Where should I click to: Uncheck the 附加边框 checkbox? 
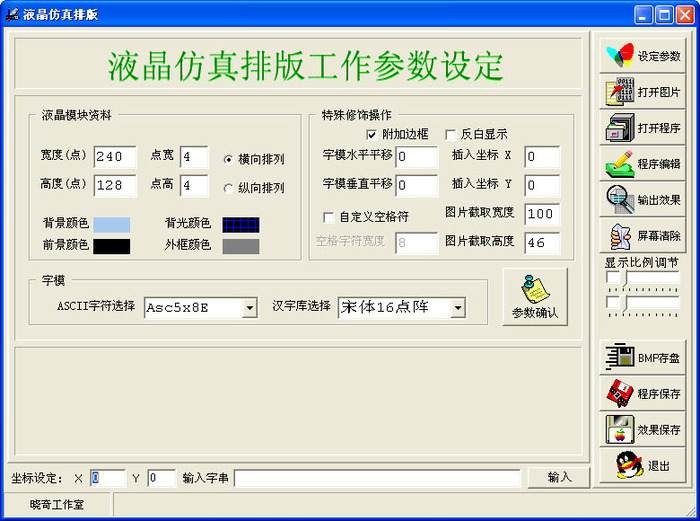[x=371, y=134]
